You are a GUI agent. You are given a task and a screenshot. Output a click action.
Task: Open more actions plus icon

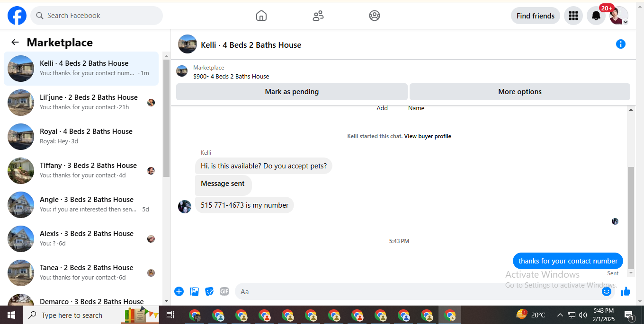179,291
